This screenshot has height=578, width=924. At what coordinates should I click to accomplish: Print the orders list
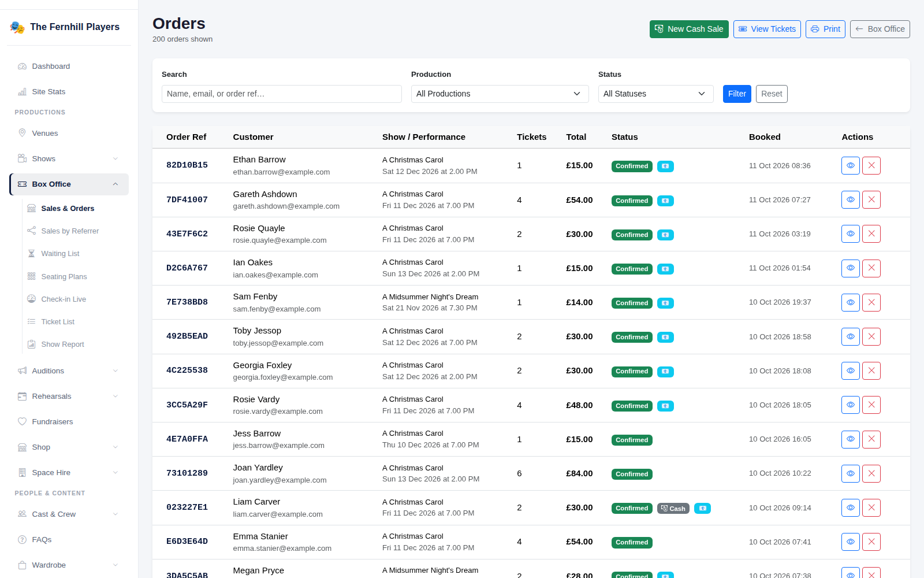825,29
